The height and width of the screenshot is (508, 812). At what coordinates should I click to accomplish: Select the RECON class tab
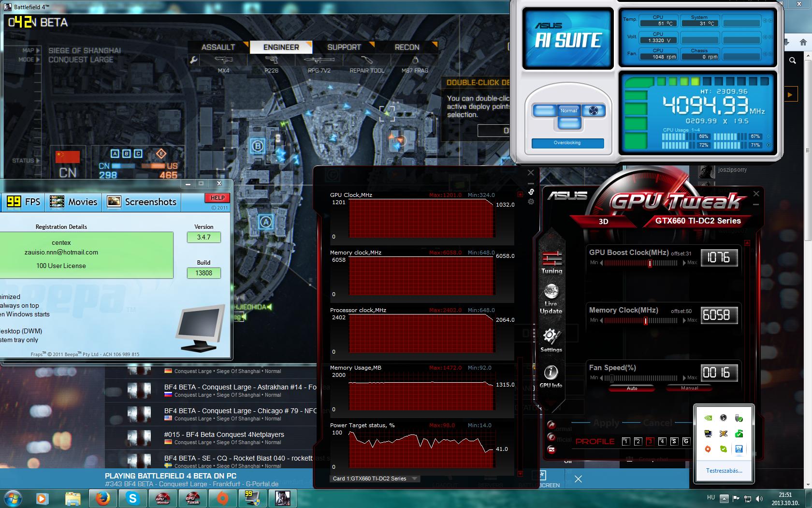pyautogui.click(x=407, y=47)
